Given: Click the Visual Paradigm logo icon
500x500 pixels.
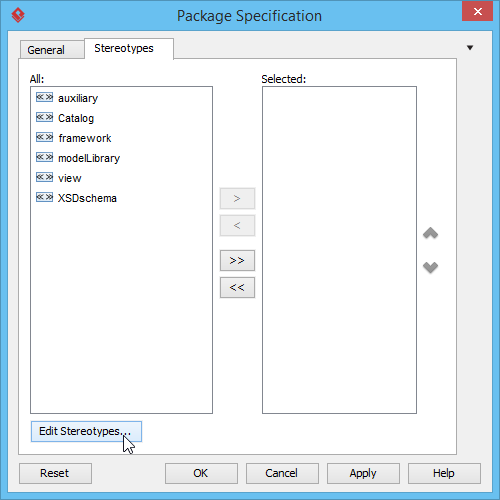Looking at the screenshot, I should coord(18,15).
